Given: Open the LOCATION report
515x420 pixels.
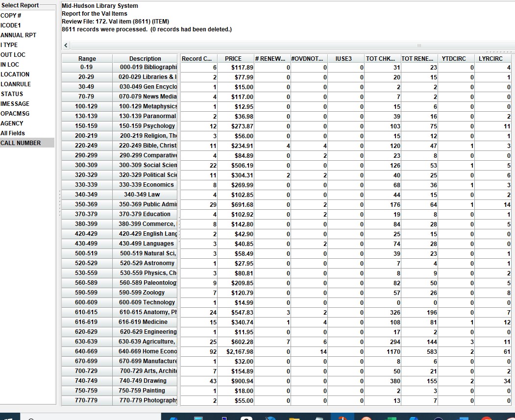Looking at the screenshot, I should pos(27,74).
